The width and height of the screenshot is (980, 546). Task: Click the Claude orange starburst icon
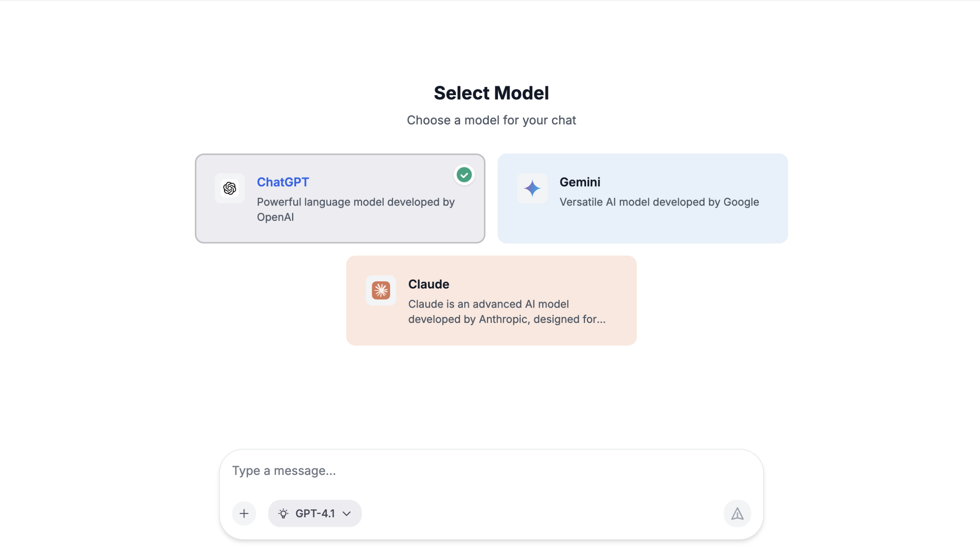[381, 290]
